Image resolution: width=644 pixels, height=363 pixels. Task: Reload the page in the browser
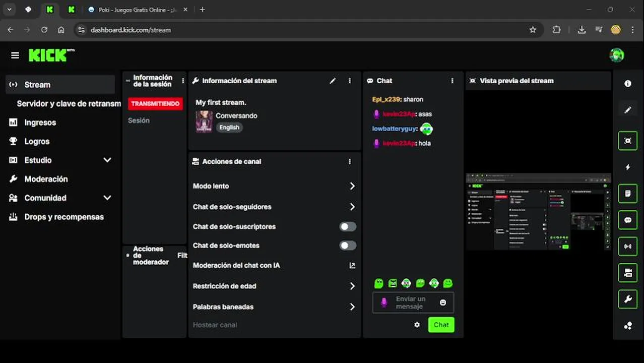pyautogui.click(x=44, y=30)
